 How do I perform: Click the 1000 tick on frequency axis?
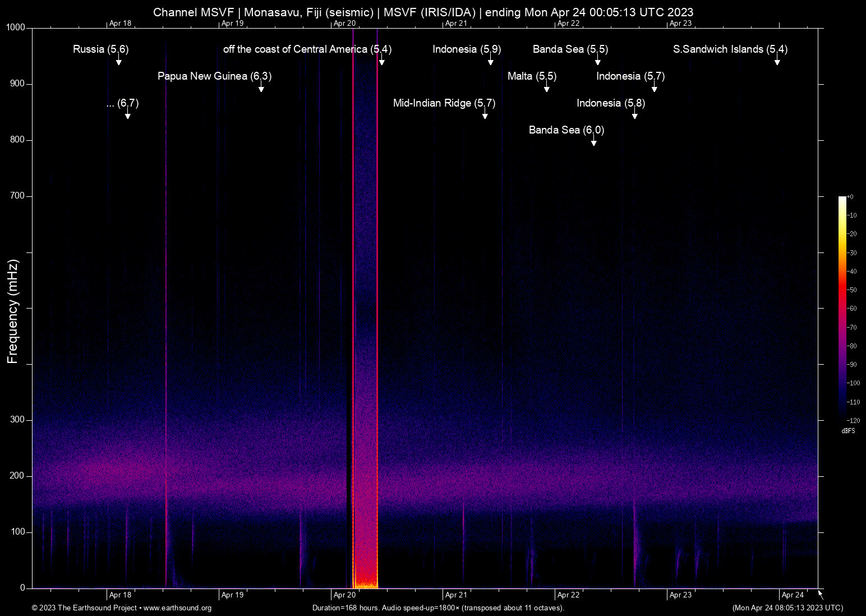16,27
